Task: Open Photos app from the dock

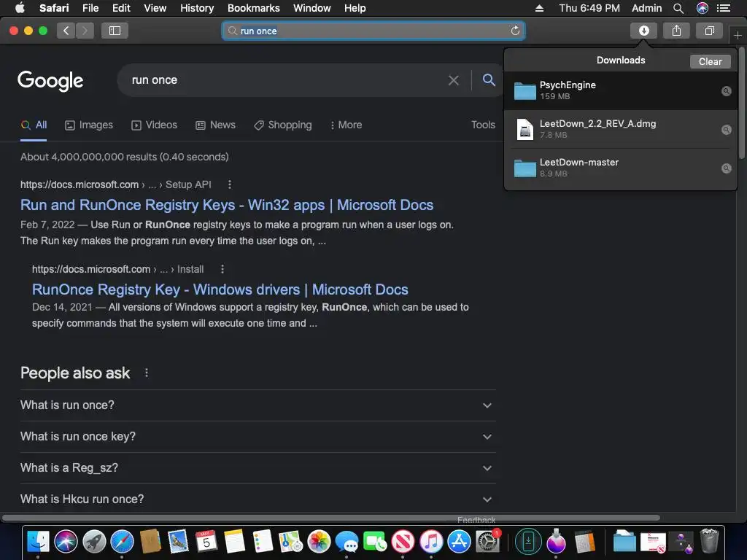Action: [x=319, y=542]
